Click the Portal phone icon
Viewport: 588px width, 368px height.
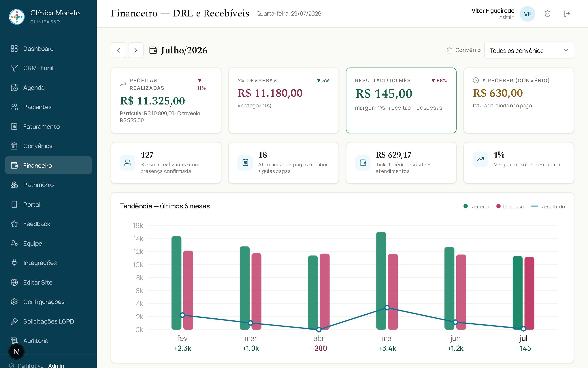(14, 204)
